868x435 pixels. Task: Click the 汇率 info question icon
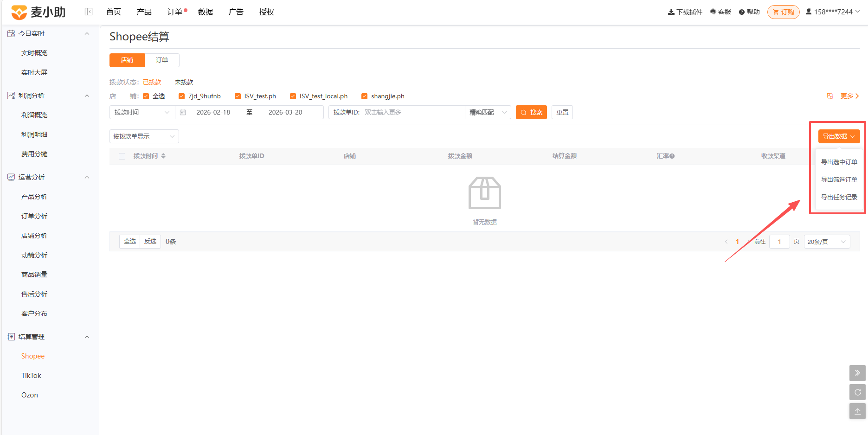672,156
